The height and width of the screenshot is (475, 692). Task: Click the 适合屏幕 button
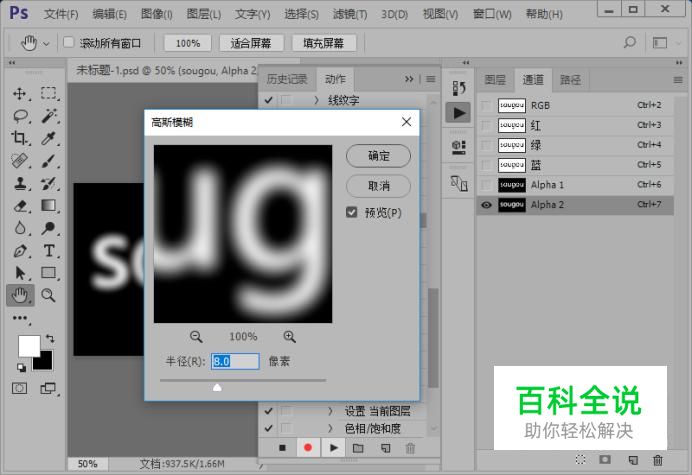(251, 43)
